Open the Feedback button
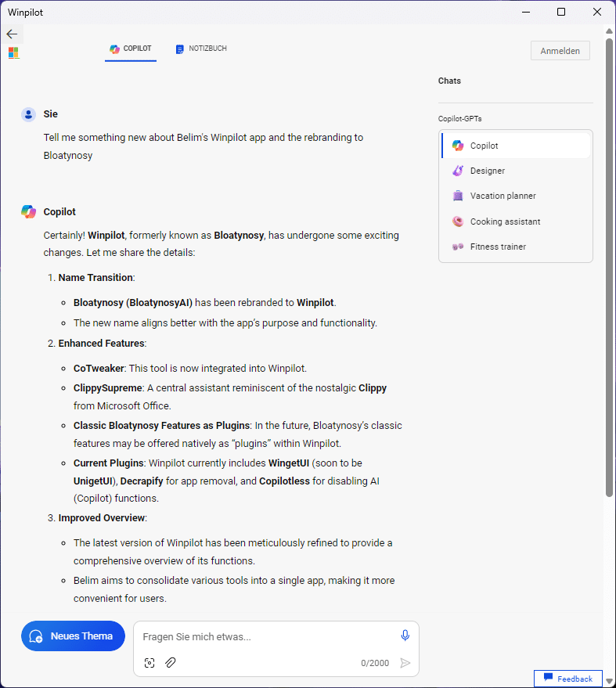This screenshot has width=616, height=688. (x=568, y=679)
